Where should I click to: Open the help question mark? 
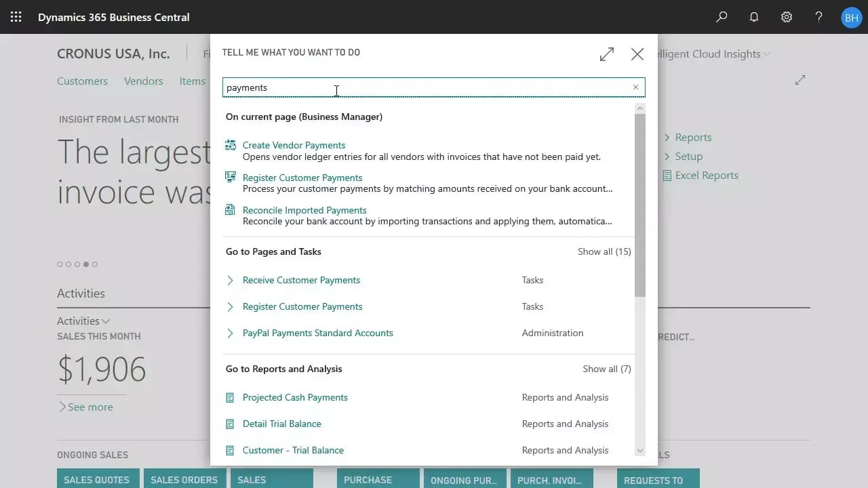point(819,17)
